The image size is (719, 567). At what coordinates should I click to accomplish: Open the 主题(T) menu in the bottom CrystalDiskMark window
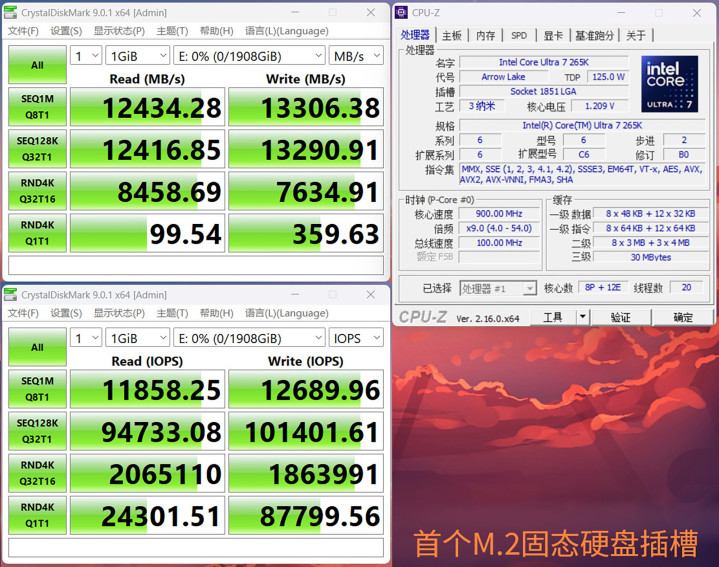172,314
